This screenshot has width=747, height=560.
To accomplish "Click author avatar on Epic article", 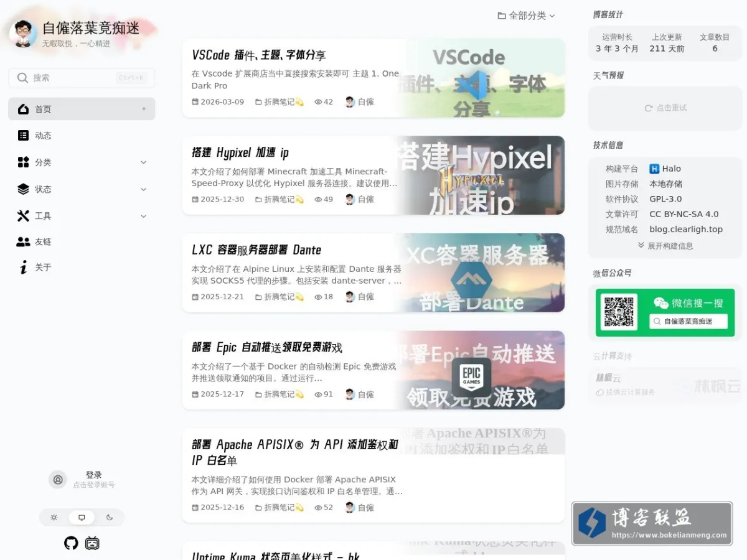I will pos(350,394).
